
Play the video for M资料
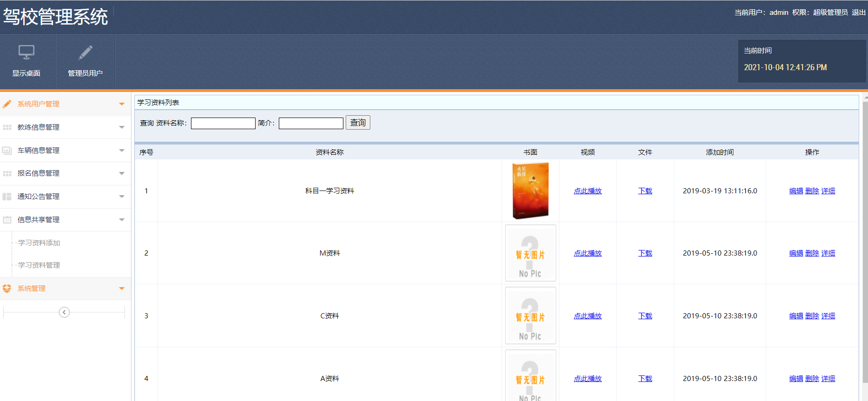coord(588,253)
